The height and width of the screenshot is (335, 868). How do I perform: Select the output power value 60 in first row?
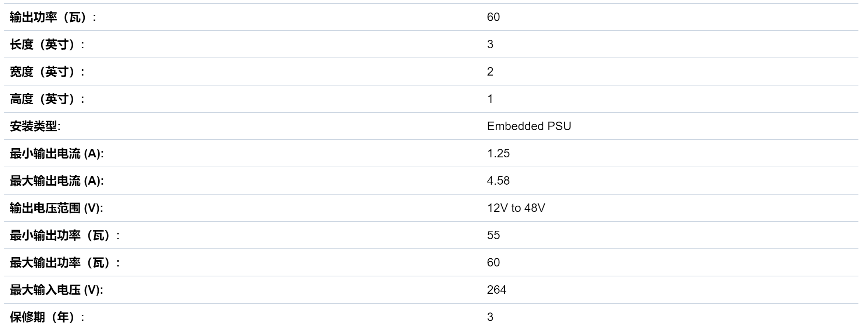point(493,17)
